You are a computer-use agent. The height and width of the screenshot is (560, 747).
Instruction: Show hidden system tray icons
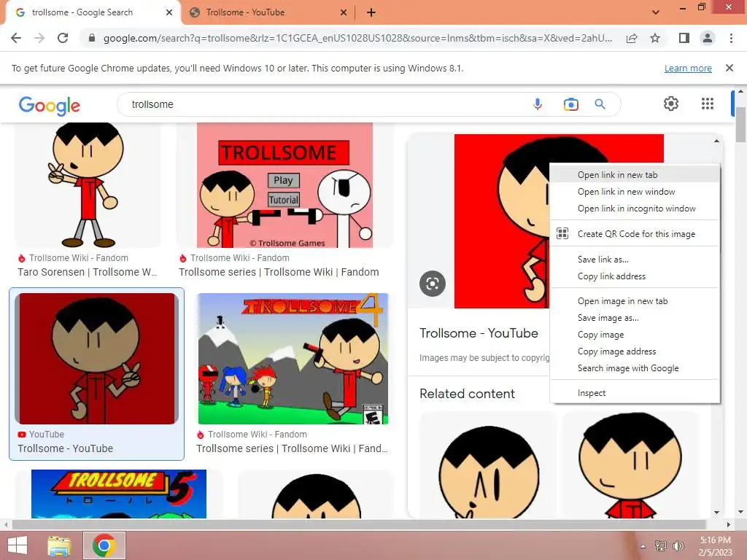(643, 546)
